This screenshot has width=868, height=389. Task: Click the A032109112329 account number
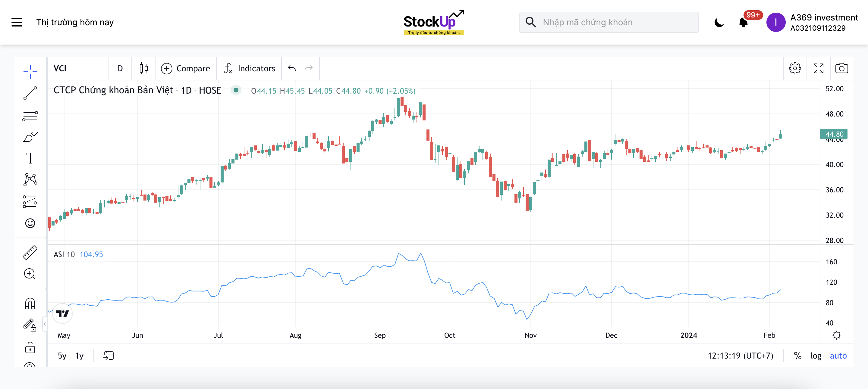(x=818, y=28)
